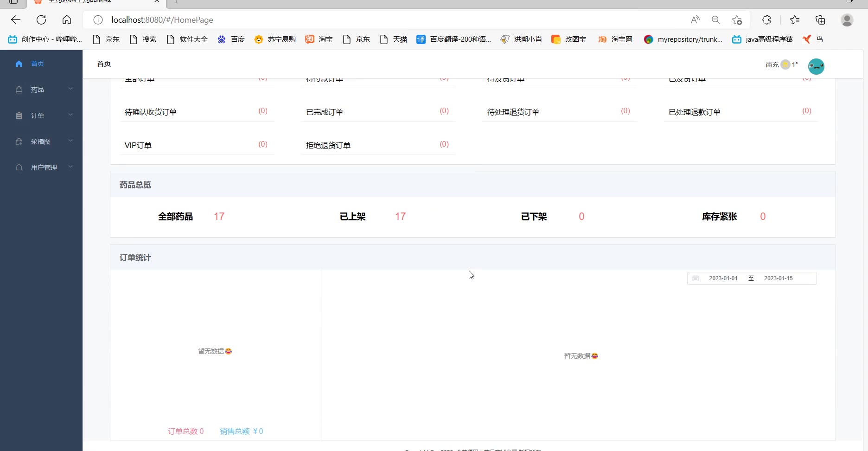Click the 库存紧张 label
This screenshot has width=868, height=451.
719,217
